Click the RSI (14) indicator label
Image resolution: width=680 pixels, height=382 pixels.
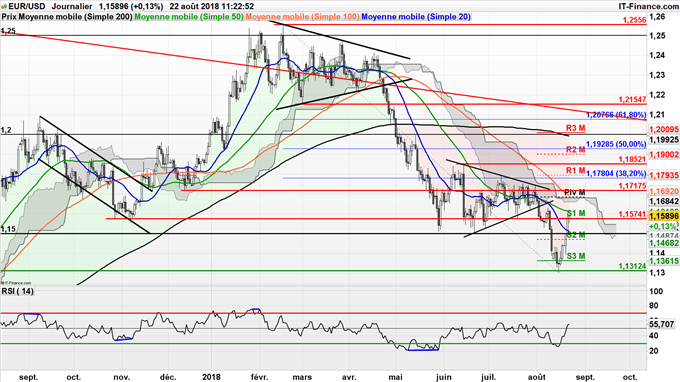point(17,291)
